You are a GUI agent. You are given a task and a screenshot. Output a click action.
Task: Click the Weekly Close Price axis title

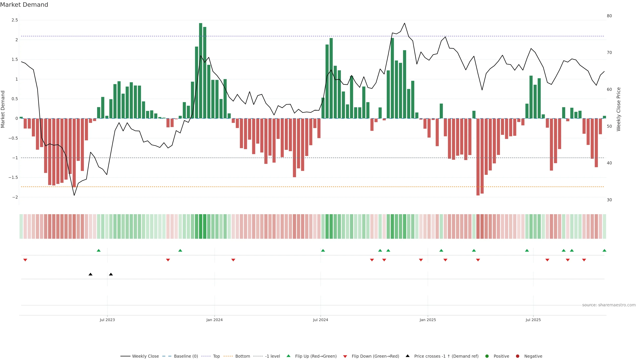coord(618,109)
